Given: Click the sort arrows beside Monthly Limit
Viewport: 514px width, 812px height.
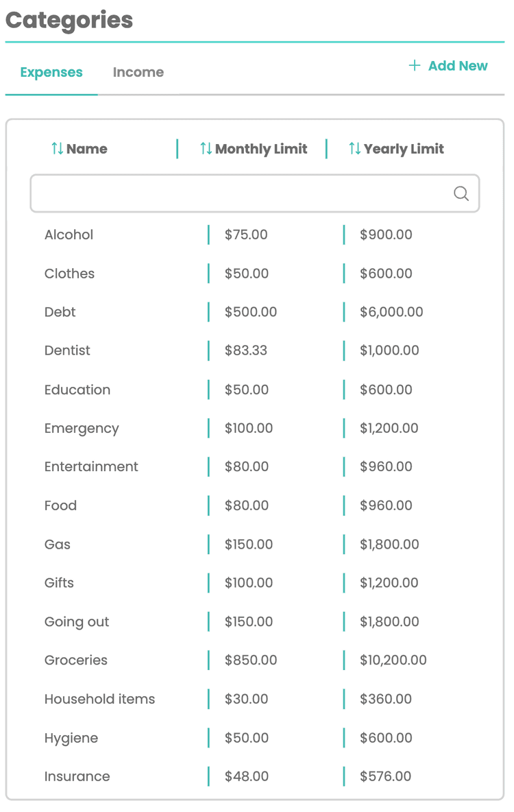Looking at the screenshot, I should pos(206,149).
